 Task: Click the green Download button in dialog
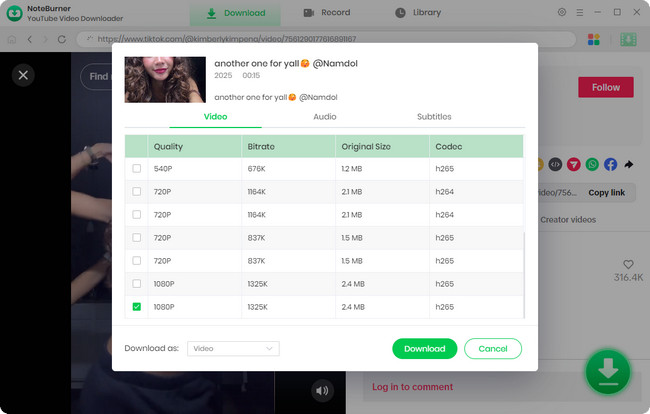click(x=424, y=349)
